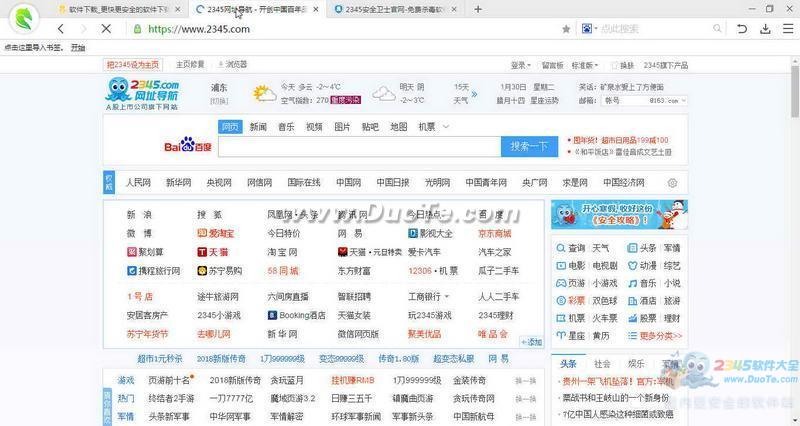800x426 pixels.
Task: Open the 2345旗下产品 link
Action: (x=665, y=65)
